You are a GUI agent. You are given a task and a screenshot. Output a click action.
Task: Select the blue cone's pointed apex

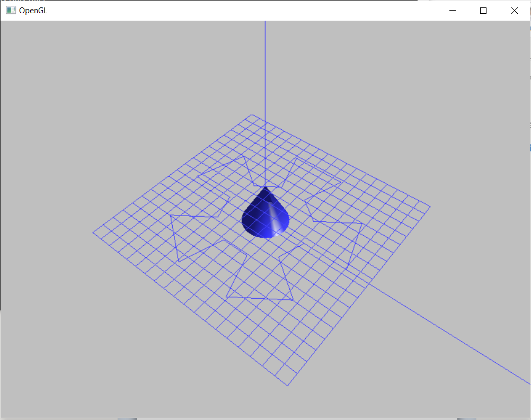264,186
